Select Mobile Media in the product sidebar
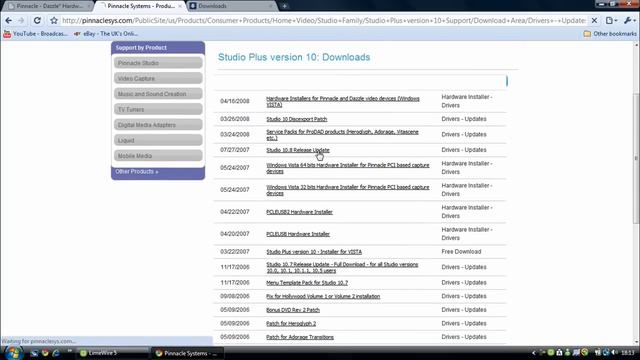640x360 pixels. [158, 156]
